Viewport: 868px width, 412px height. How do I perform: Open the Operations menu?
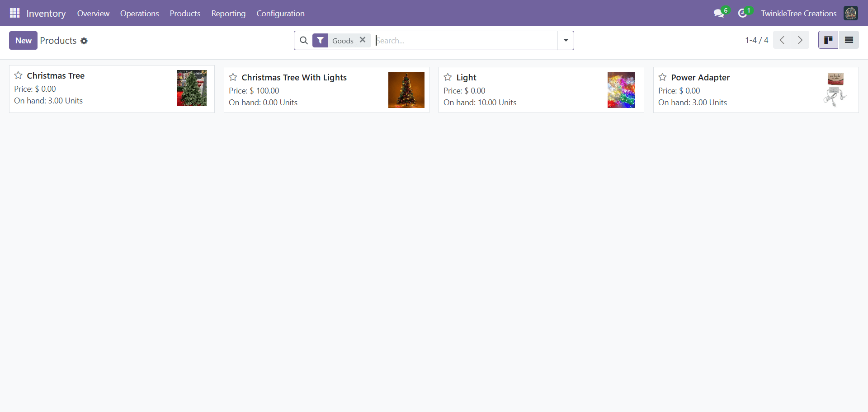tap(140, 13)
